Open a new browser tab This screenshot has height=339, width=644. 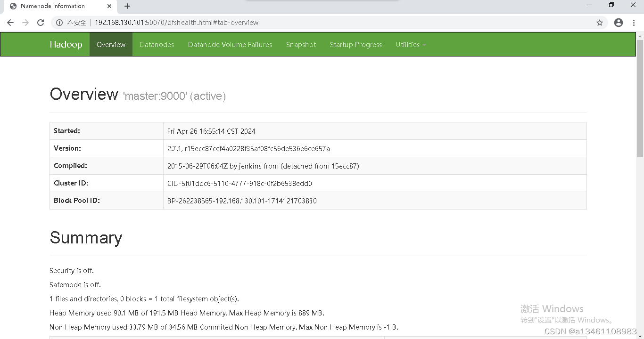tap(127, 6)
